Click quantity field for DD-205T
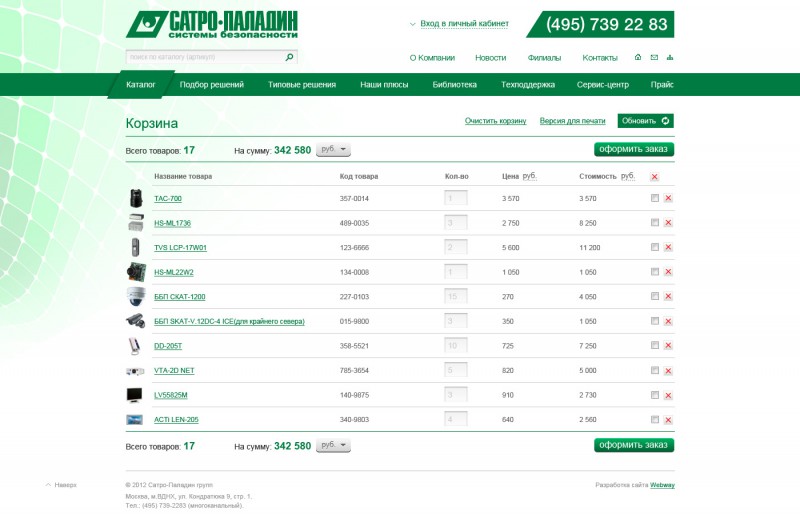The width and height of the screenshot is (800, 514). (456, 346)
